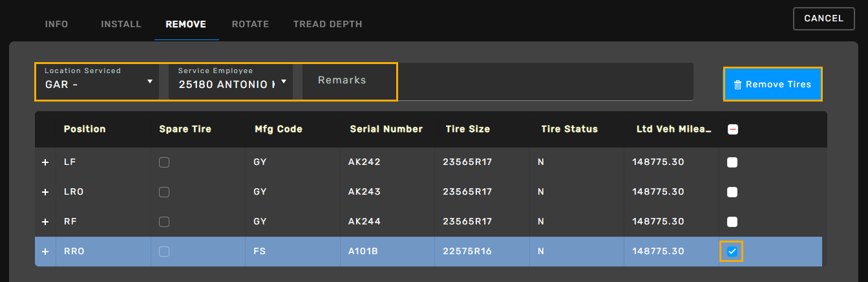Select the LRO tire row checkbox

(x=732, y=192)
